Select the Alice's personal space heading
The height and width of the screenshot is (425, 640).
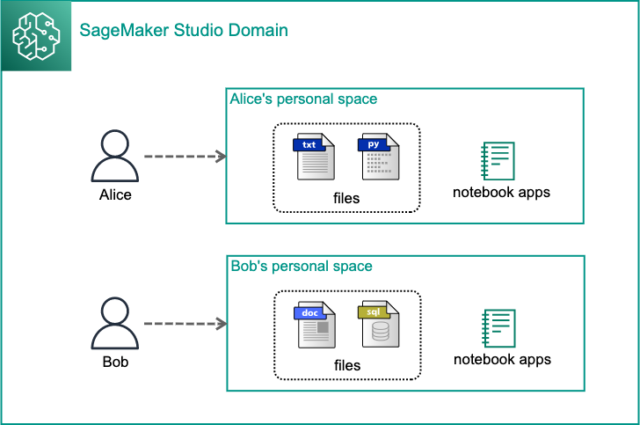(303, 99)
